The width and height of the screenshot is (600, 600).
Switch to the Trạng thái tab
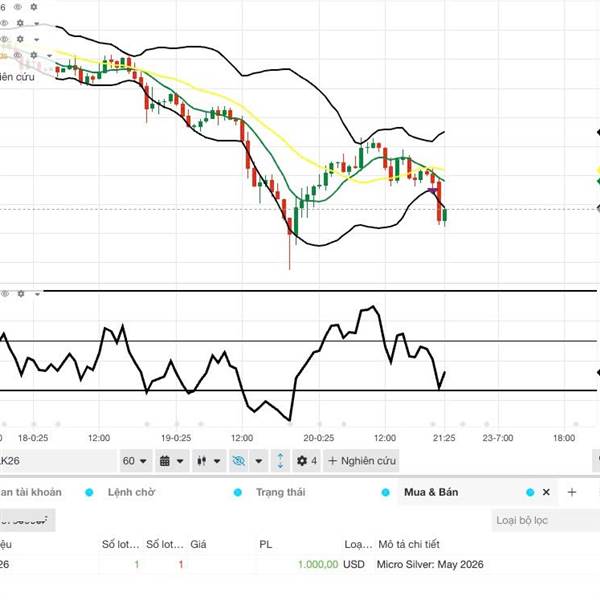(282, 492)
